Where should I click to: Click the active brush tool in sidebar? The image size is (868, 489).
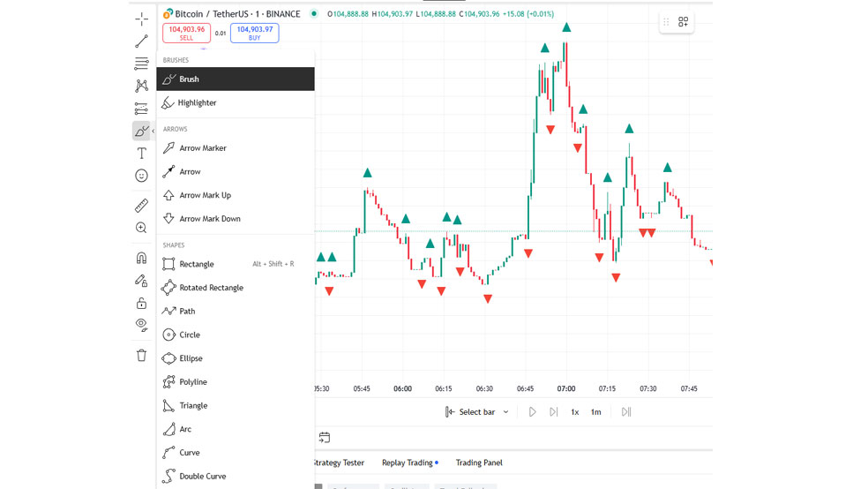[141, 131]
